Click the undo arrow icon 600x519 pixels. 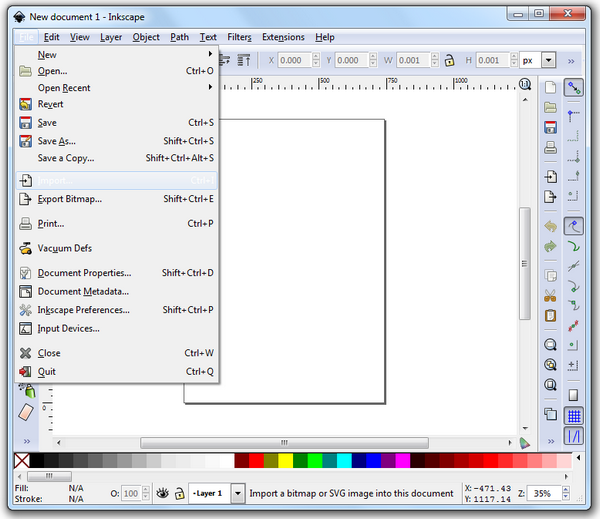(x=551, y=226)
